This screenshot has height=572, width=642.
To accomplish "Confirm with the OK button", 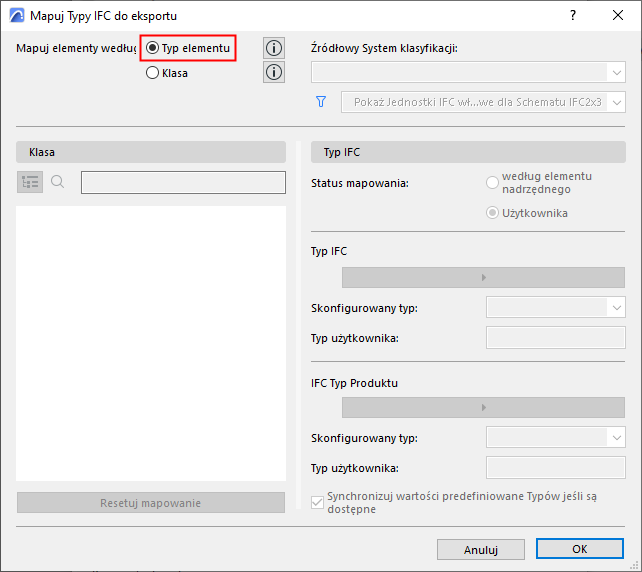I will pos(580,549).
